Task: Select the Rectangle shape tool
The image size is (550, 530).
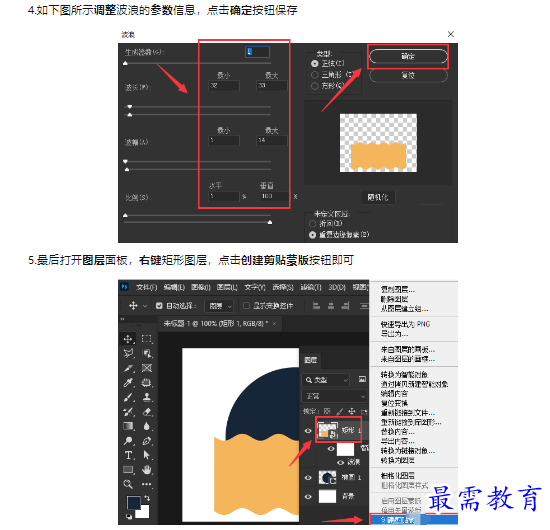Action: 128,470
